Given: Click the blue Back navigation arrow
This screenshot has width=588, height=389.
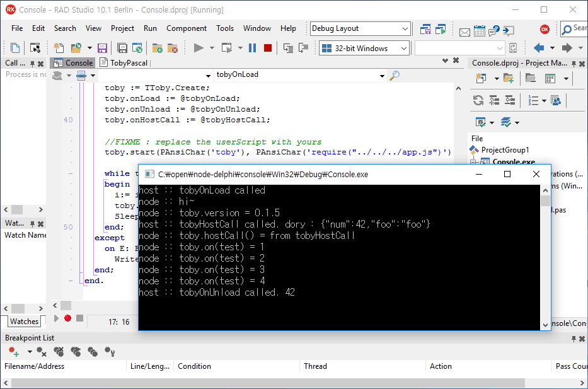Looking at the screenshot, I should (539, 48).
